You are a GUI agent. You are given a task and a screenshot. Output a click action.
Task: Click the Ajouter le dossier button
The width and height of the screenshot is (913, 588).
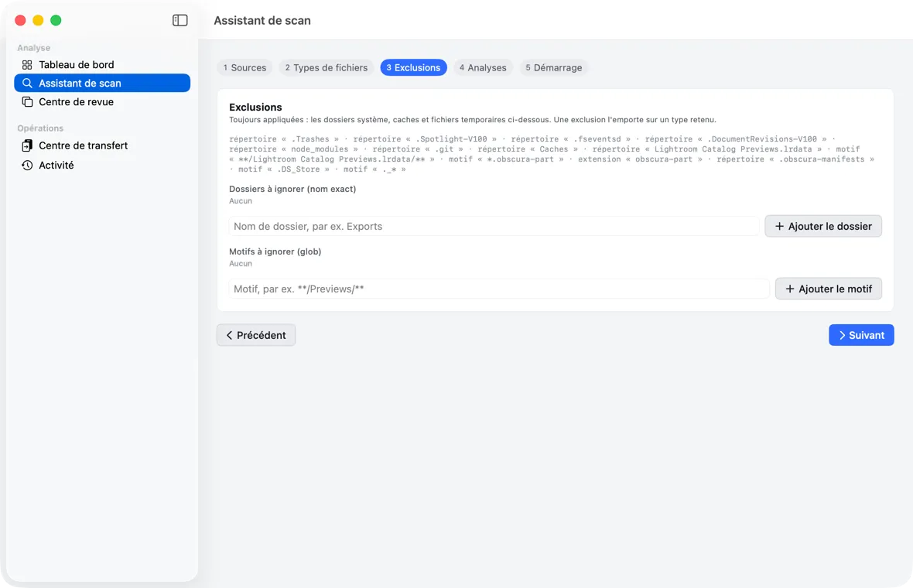[x=823, y=226]
